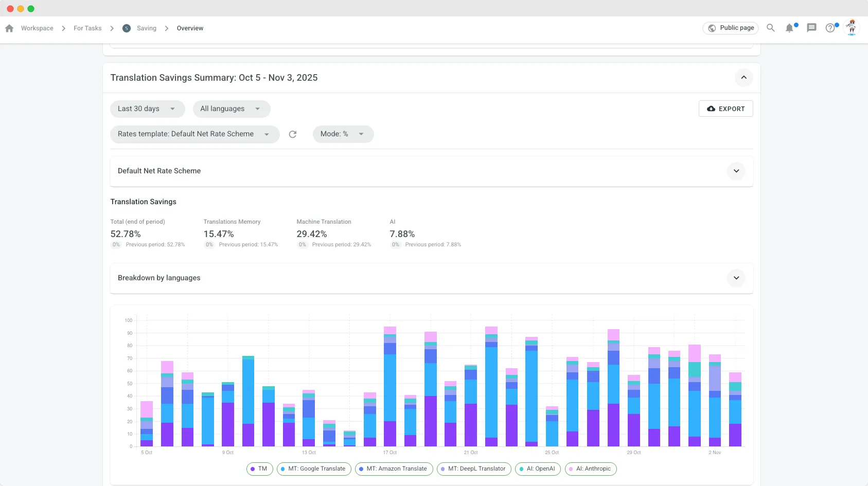Click the Saving project icon in breadcrumb

click(x=127, y=28)
